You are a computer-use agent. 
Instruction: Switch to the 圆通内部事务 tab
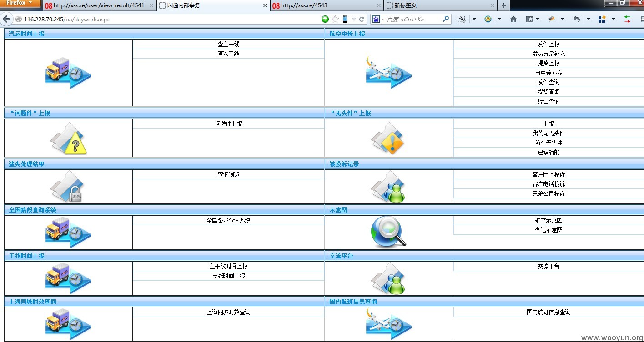[213, 5]
